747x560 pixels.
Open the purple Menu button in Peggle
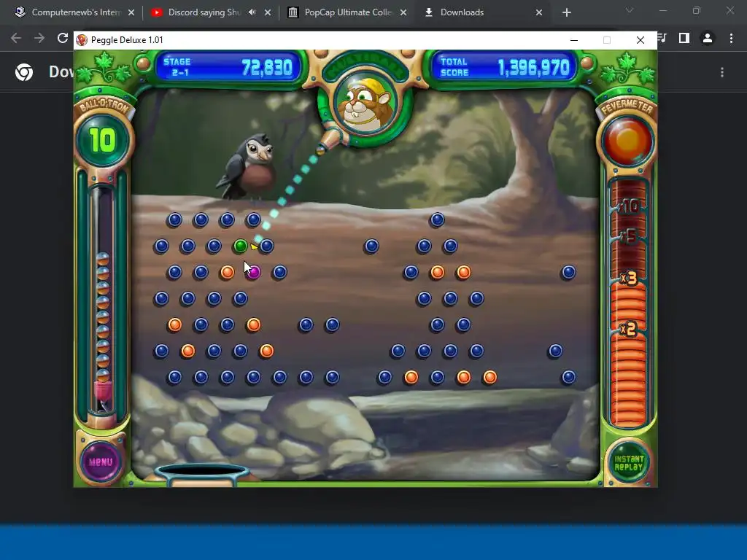click(x=101, y=462)
